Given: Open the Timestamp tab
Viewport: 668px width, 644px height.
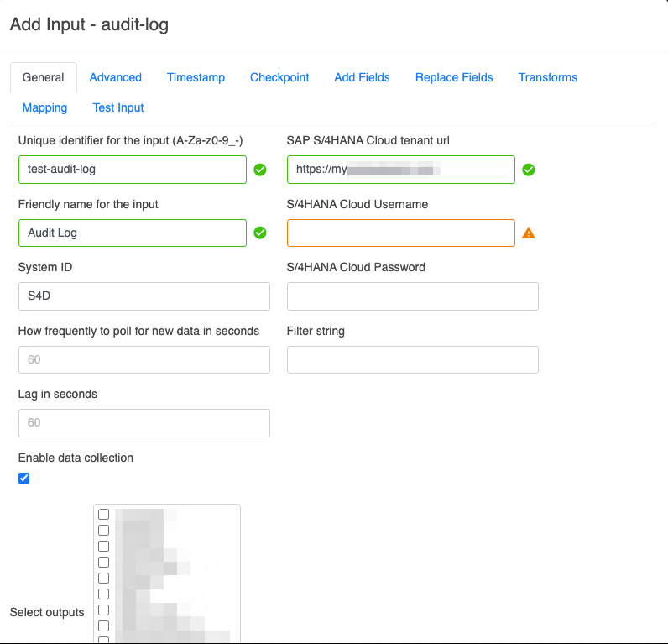Looking at the screenshot, I should (196, 77).
